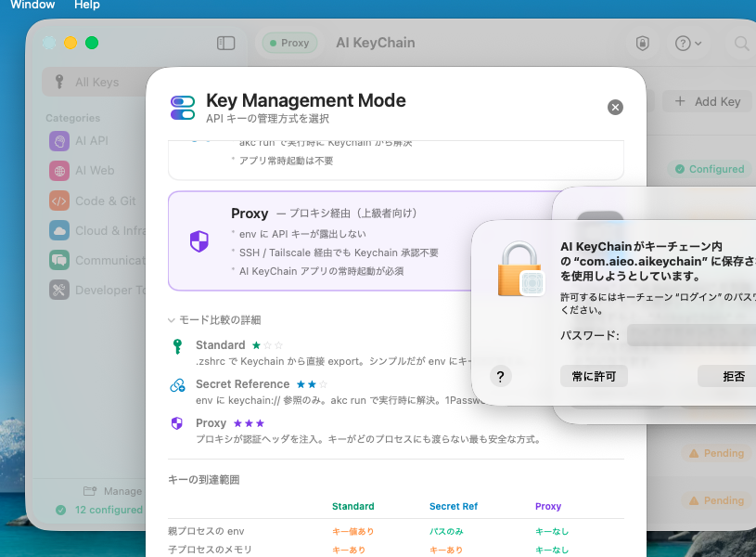Click 常に許可 in keychain prompt

point(594,376)
